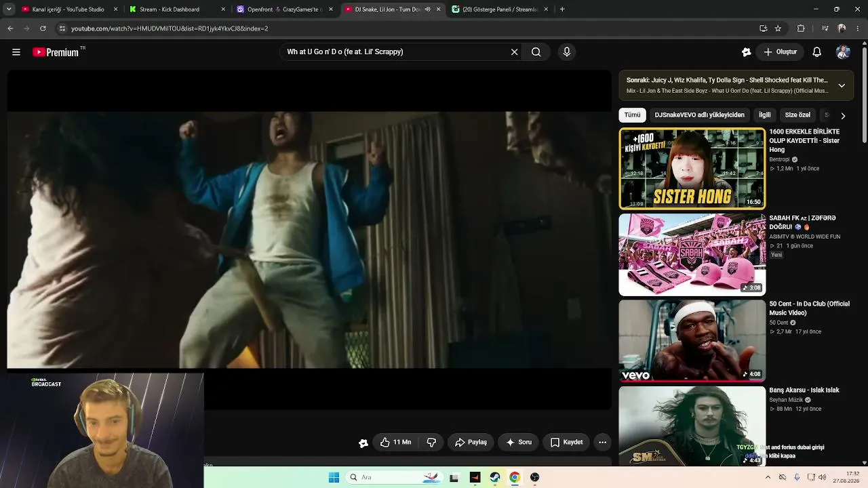Image resolution: width=868 pixels, height=488 pixels.
Task: Open Chrome profile avatar in toolbar
Action: point(842,28)
